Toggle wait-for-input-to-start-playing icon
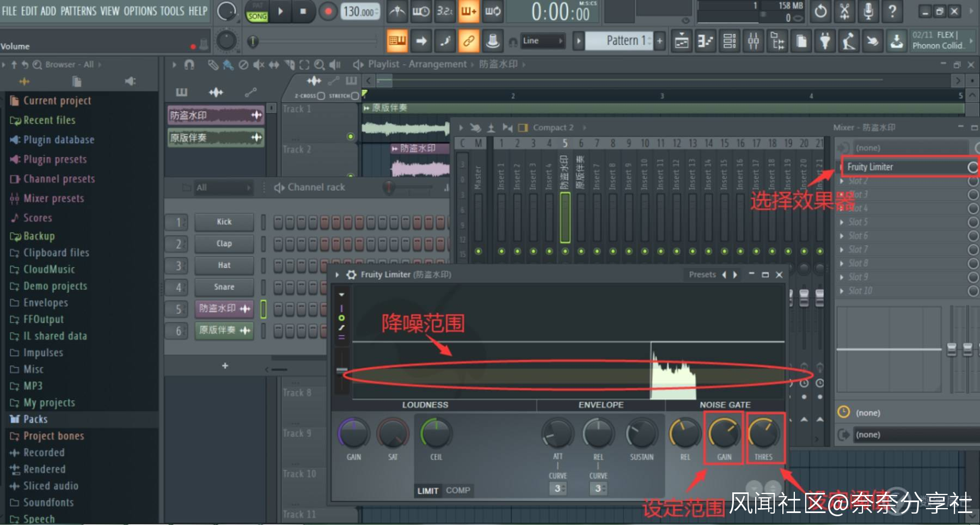This screenshot has width=980, height=525. [421, 11]
